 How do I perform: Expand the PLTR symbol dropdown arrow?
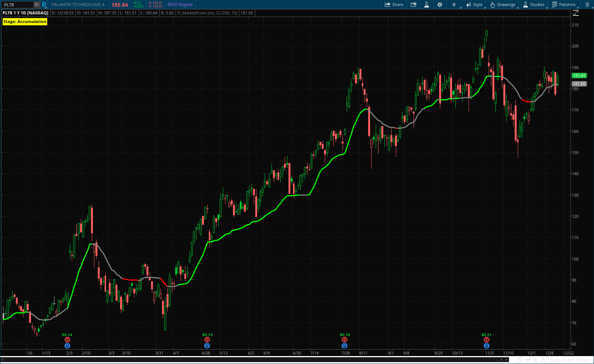click(36, 5)
